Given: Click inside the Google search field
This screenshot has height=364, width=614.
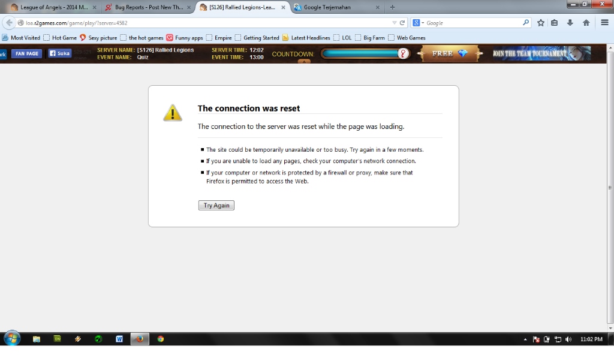Looking at the screenshot, I should click(472, 23).
